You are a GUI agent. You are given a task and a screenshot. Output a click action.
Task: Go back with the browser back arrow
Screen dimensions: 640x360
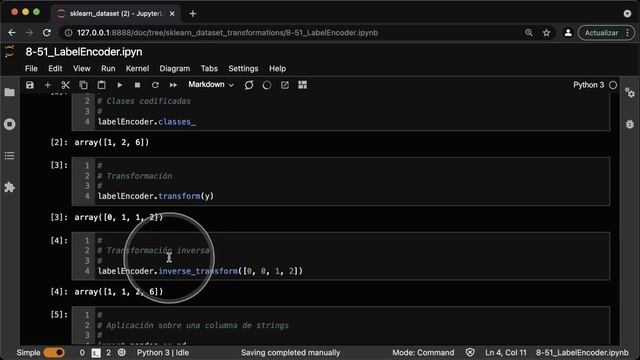tap(12, 33)
